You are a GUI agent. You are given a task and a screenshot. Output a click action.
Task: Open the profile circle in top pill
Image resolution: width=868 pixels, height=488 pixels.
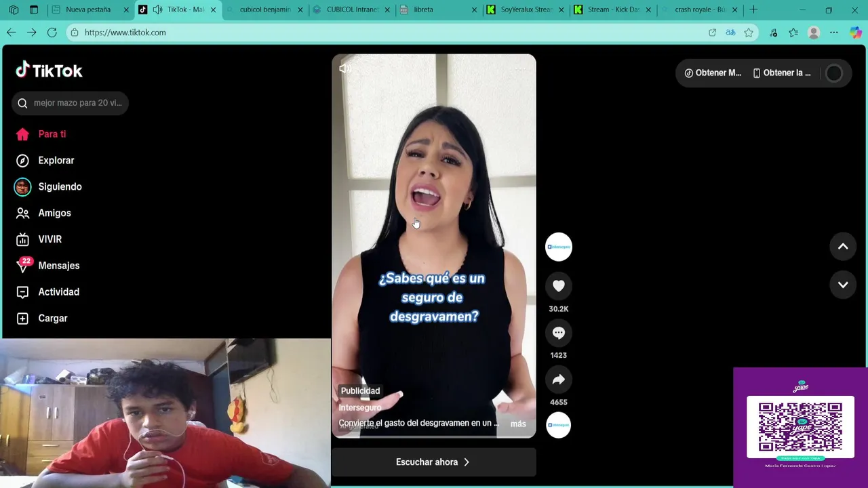(x=834, y=73)
